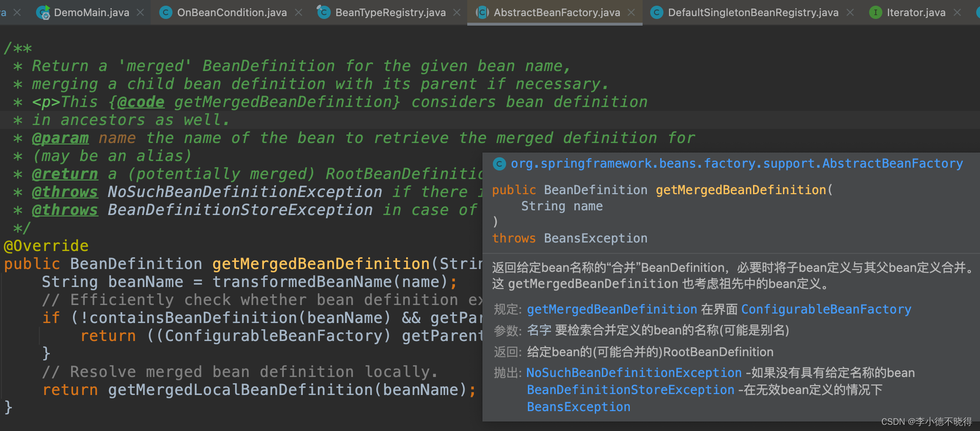Select the BeanTypeRegistry.java tab

click(x=390, y=12)
